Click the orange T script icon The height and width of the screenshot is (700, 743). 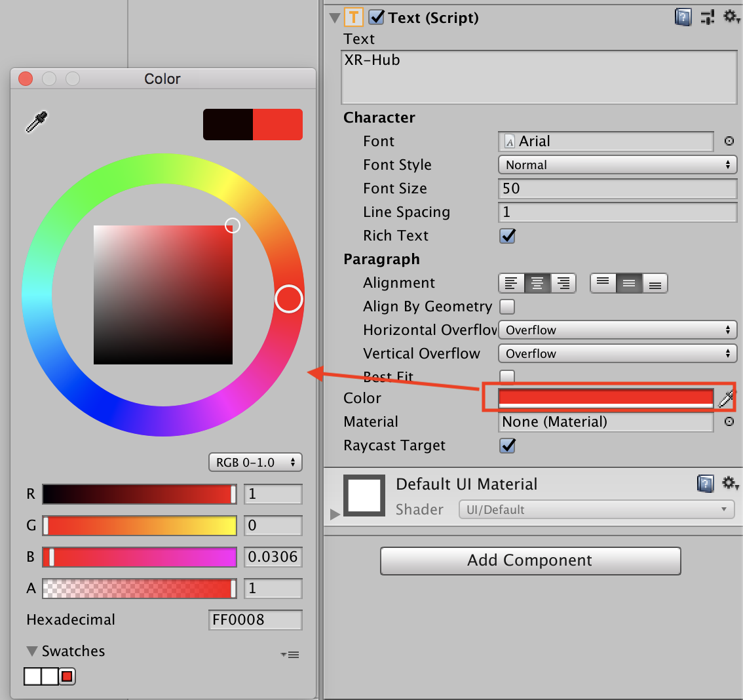pos(354,17)
